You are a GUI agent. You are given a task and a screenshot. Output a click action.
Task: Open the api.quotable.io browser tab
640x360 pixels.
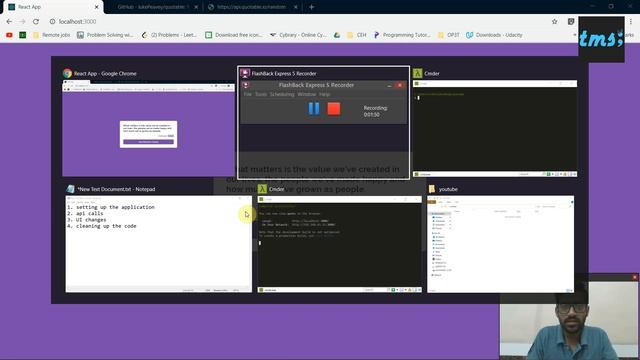point(251,7)
